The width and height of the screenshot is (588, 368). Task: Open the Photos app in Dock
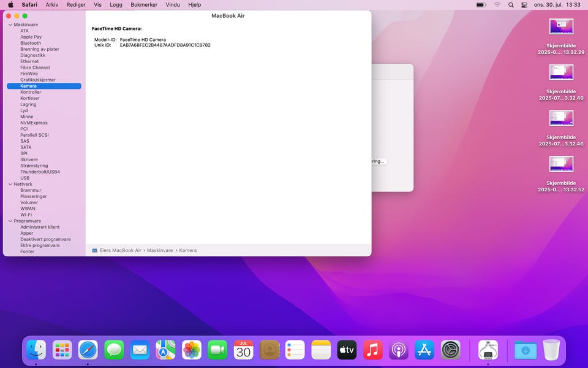[192, 350]
